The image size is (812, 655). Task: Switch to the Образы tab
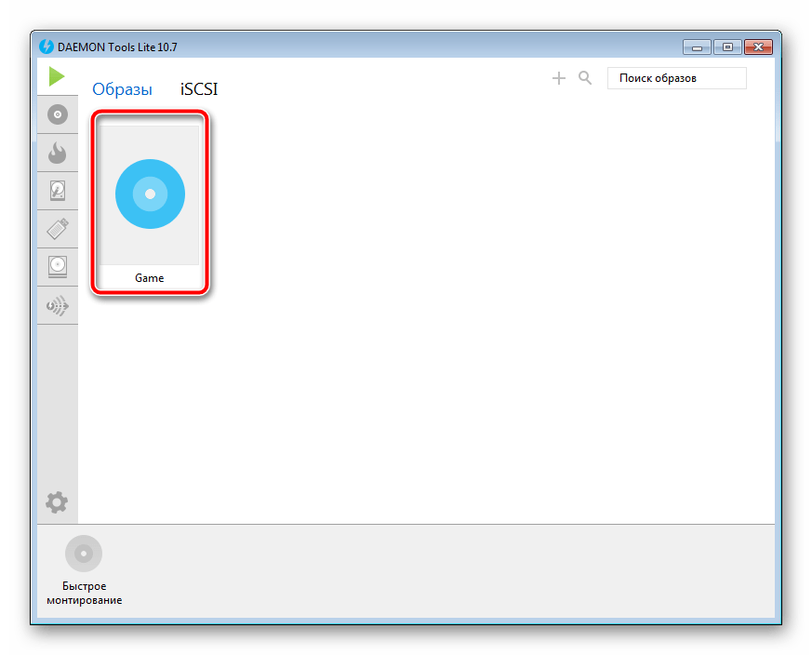coord(122,89)
